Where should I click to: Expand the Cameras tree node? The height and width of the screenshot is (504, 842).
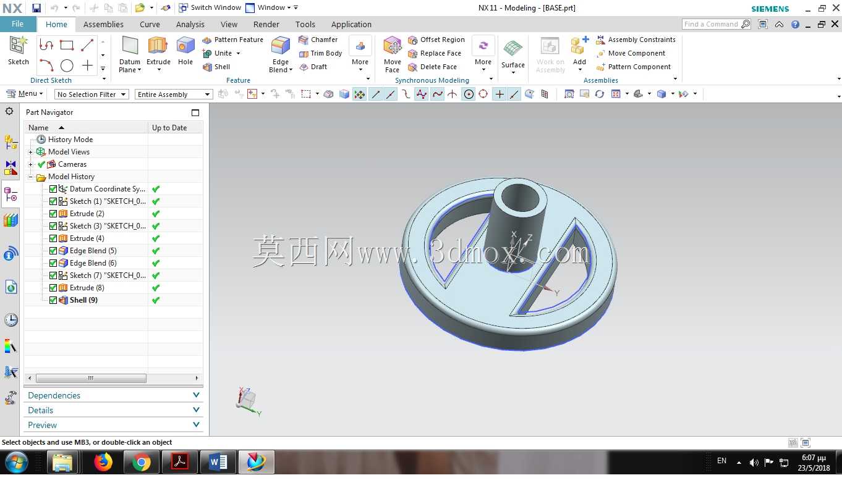pos(30,164)
